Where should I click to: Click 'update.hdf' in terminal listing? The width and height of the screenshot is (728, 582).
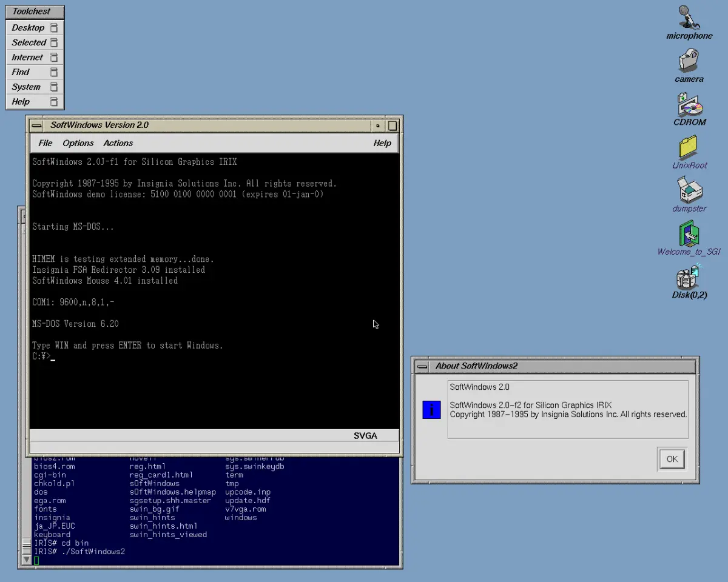[x=248, y=501]
